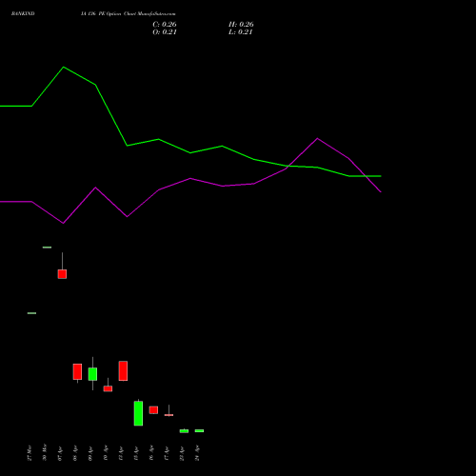Click the flat green dash above 27 Mar
Viewport: 476px width, 476px height.
(x=31, y=313)
